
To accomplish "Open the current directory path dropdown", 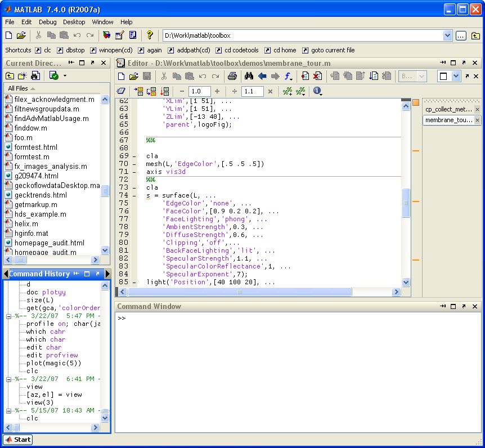I will 447,35.
